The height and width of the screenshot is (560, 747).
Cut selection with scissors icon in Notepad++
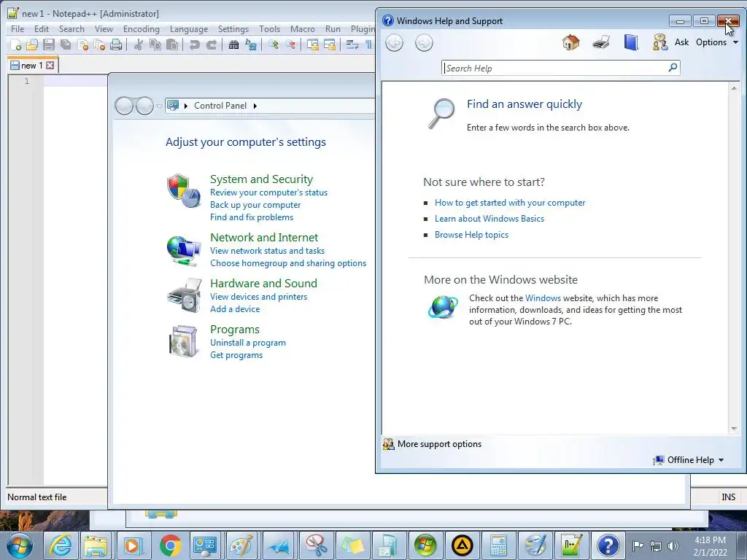139,44
